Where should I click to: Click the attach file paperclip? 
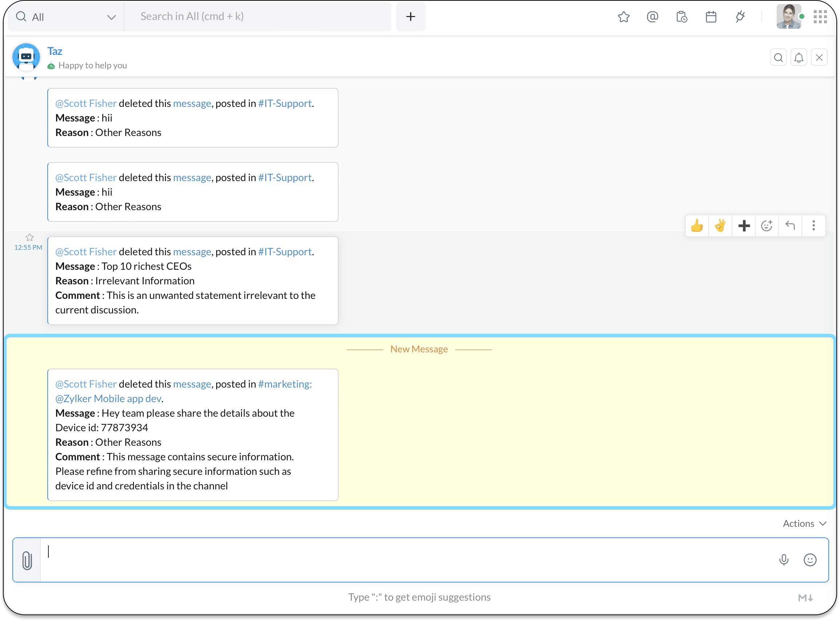[x=27, y=561]
